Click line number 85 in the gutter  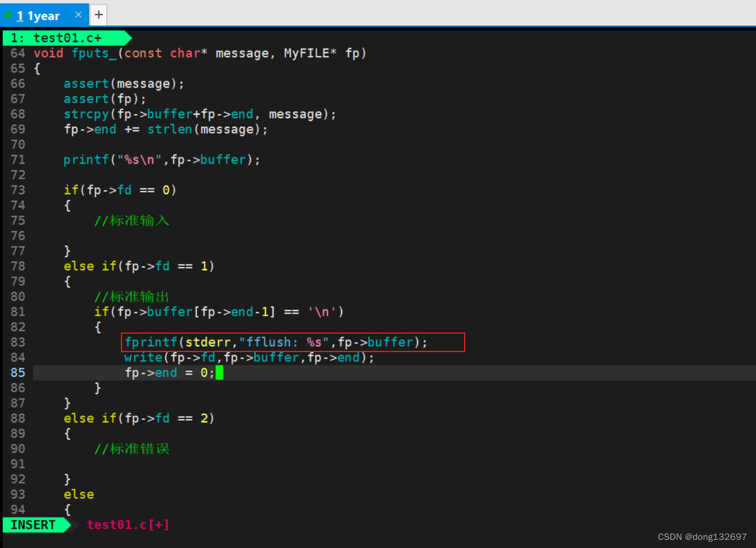(18, 373)
